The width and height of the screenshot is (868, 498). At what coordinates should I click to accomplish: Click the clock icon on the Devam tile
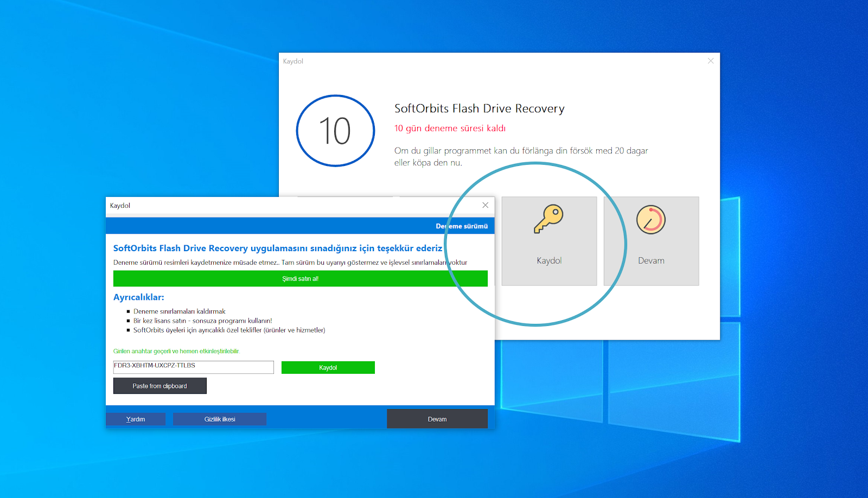tap(651, 220)
